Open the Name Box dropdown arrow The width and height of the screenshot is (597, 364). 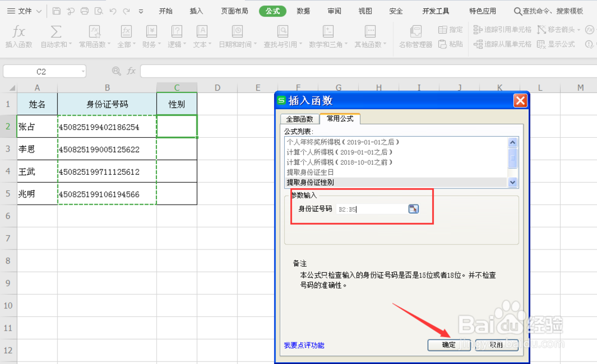coord(83,71)
